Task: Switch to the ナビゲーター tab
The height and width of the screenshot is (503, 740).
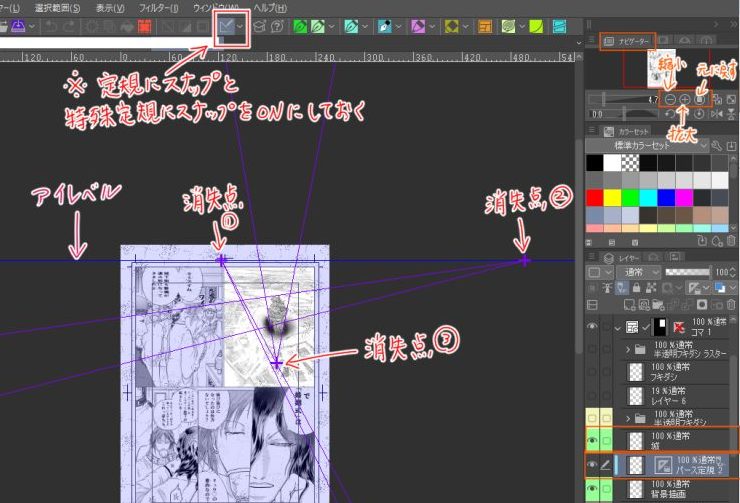Action: coord(628,42)
